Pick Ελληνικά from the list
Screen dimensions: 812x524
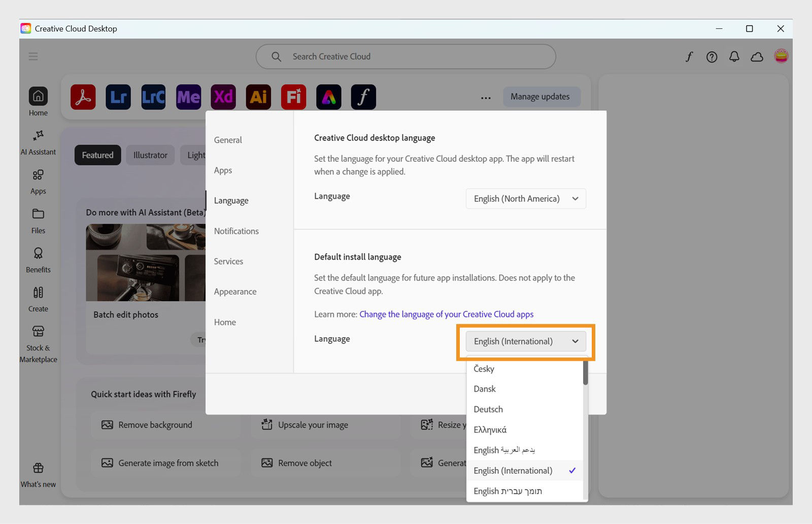524,430
